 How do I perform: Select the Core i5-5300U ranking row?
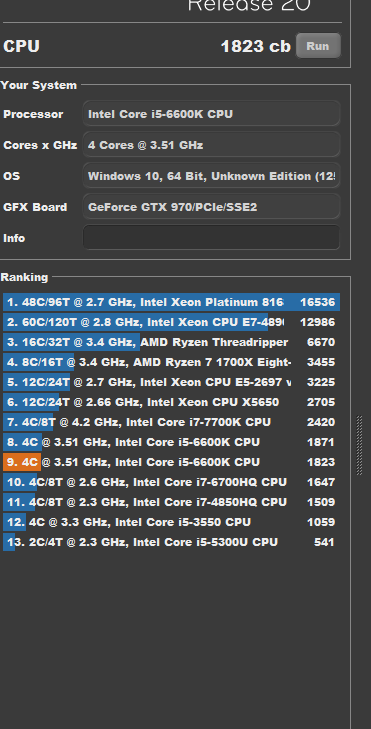click(x=172, y=542)
